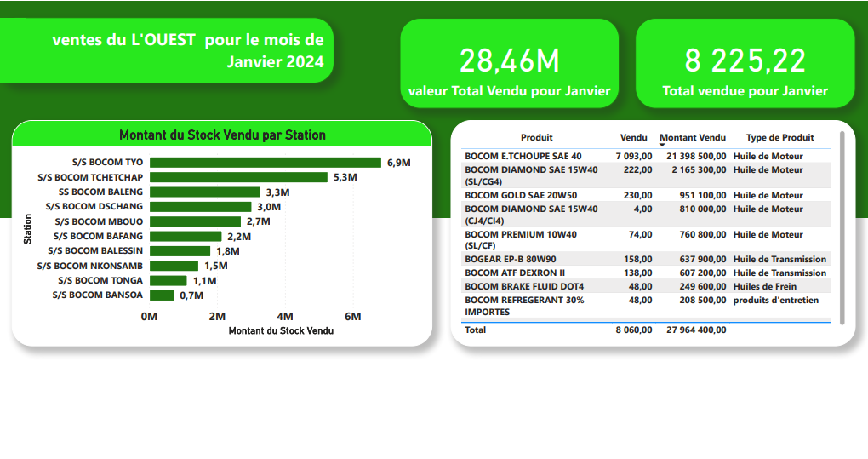Sort table by Type de Produit header
The width and height of the screenshot is (868, 459).
pyautogui.click(x=780, y=137)
